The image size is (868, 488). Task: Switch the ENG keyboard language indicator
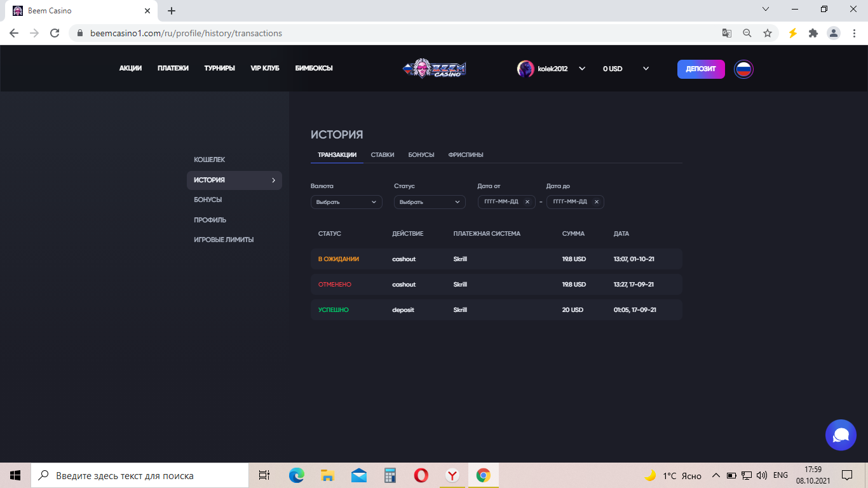(780, 475)
